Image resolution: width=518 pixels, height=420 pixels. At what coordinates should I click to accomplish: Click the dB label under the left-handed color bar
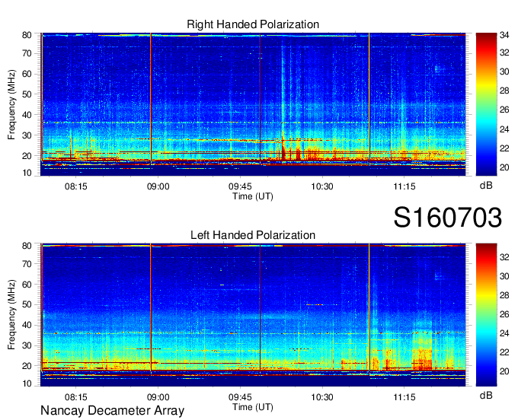point(486,395)
